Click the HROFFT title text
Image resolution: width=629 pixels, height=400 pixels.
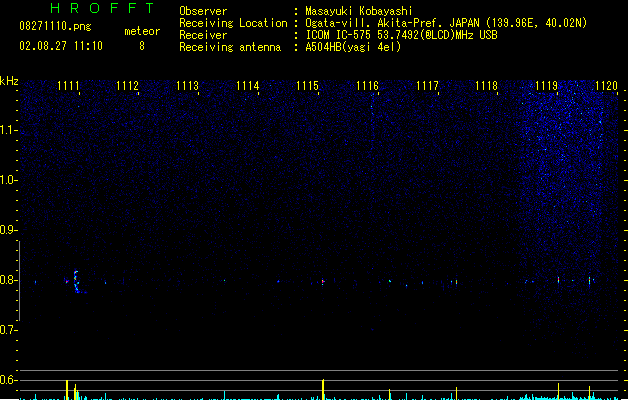pos(102,8)
